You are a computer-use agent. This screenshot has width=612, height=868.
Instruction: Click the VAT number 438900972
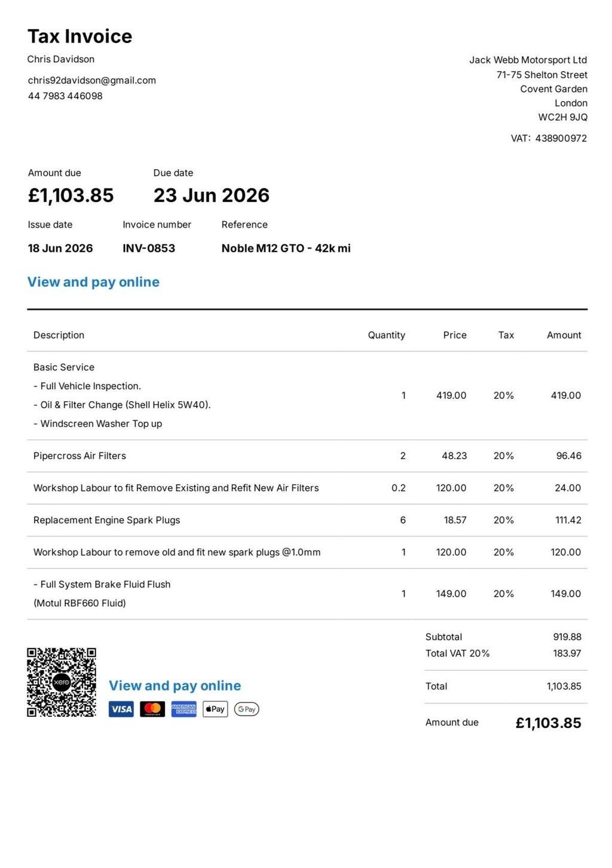[561, 138]
